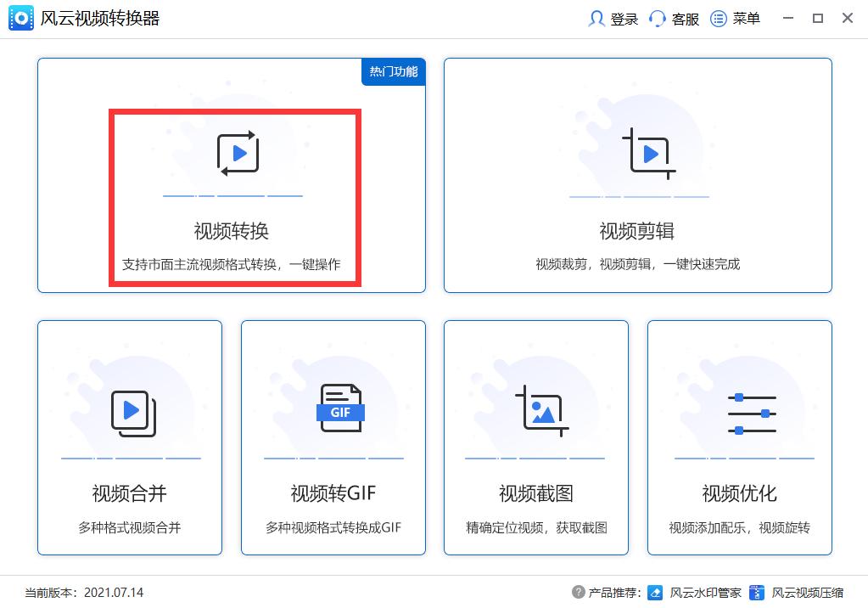Viewport: 868px width, 608px height.
Task: Select the highlighted 视频转换 card
Action: [x=235, y=197]
